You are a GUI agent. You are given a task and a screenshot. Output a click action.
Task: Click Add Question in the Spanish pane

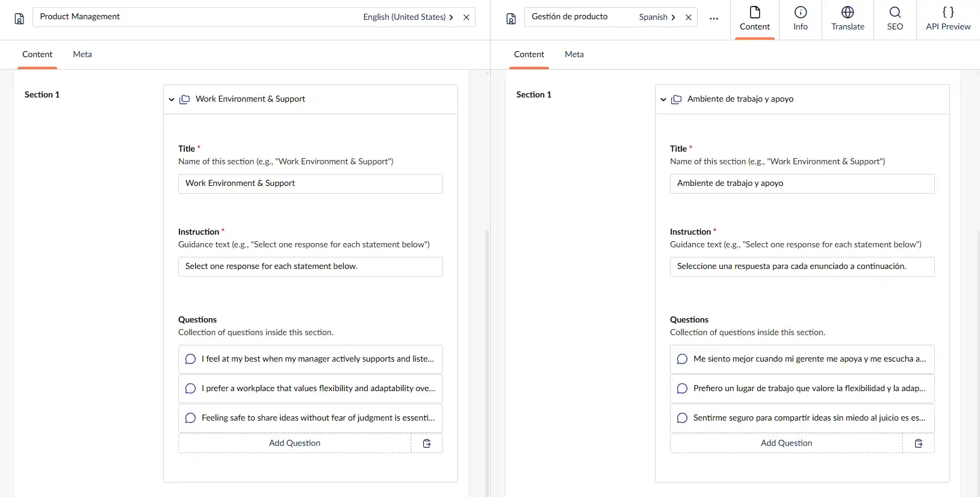pos(786,443)
